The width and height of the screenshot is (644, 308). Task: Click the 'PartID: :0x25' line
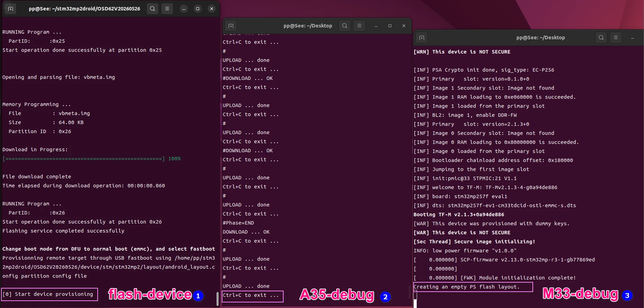pos(36,41)
